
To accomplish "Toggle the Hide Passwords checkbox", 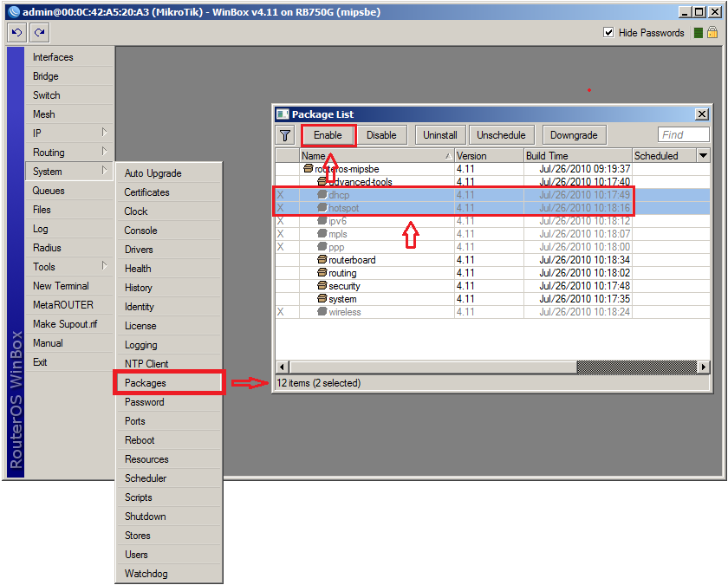I will click(608, 33).
